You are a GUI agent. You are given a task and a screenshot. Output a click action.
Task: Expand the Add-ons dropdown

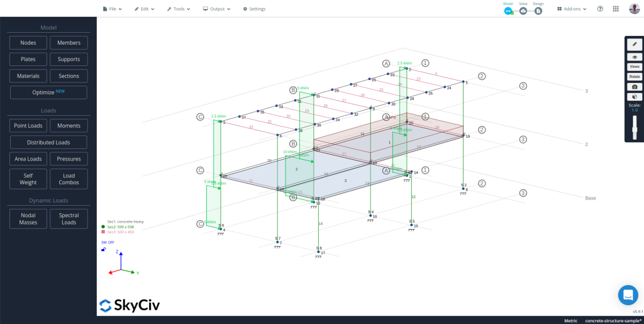pyautogui.click(x=572, y=9)
